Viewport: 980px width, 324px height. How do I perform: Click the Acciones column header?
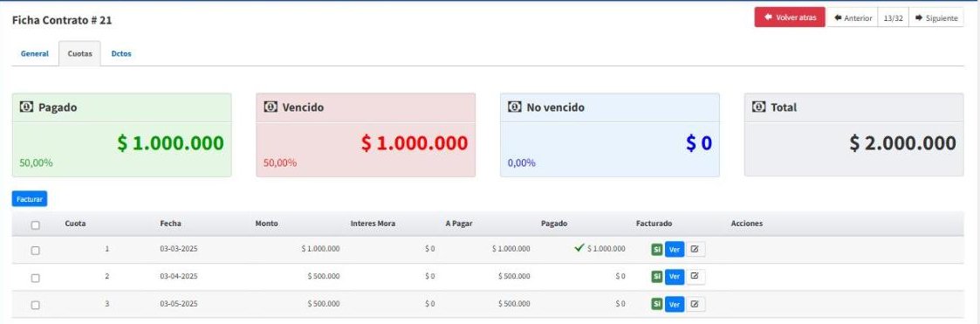click(747, 224)
